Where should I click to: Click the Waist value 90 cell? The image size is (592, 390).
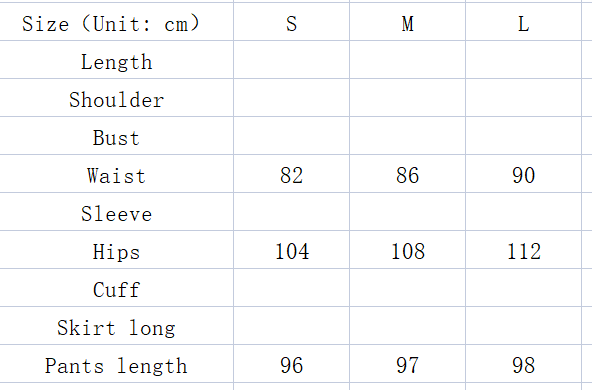point(523,174)
